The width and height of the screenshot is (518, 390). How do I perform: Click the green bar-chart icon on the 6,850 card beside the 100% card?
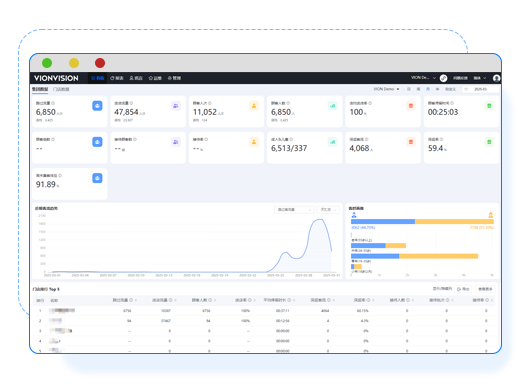pos(332,106)
